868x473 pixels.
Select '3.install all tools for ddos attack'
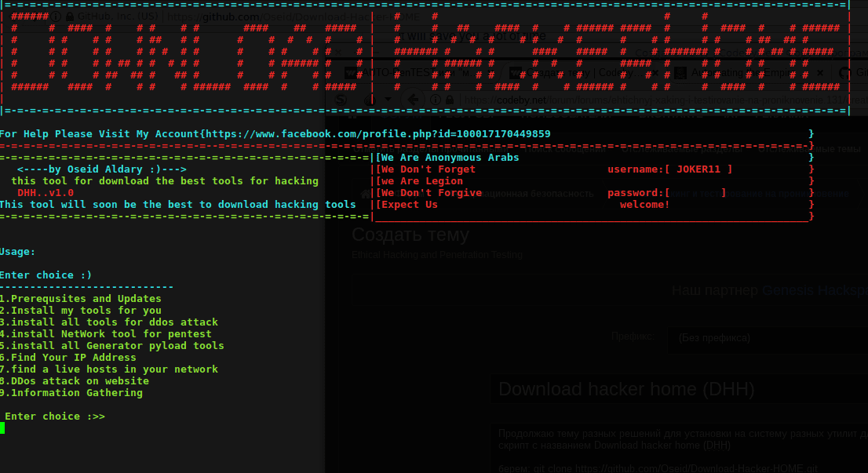[109, 322]
